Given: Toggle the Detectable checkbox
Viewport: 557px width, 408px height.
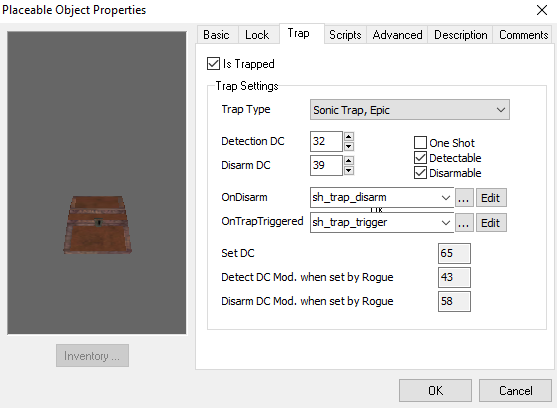Looking at the screenshot, I should [420, 158].
